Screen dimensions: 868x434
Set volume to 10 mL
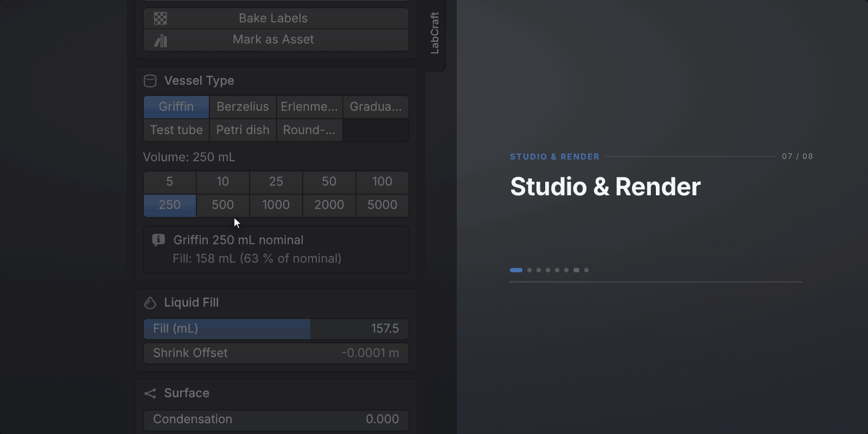pos(223,182)
